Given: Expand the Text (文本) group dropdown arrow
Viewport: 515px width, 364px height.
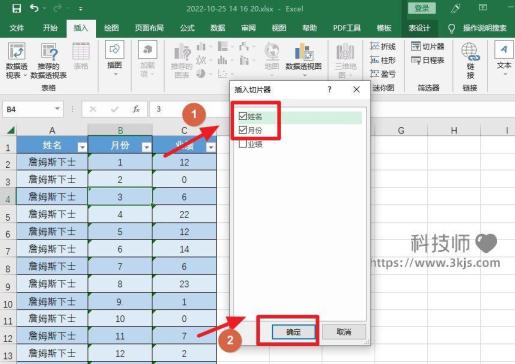Looking at the screenshot, I should [x=505, y=74].
